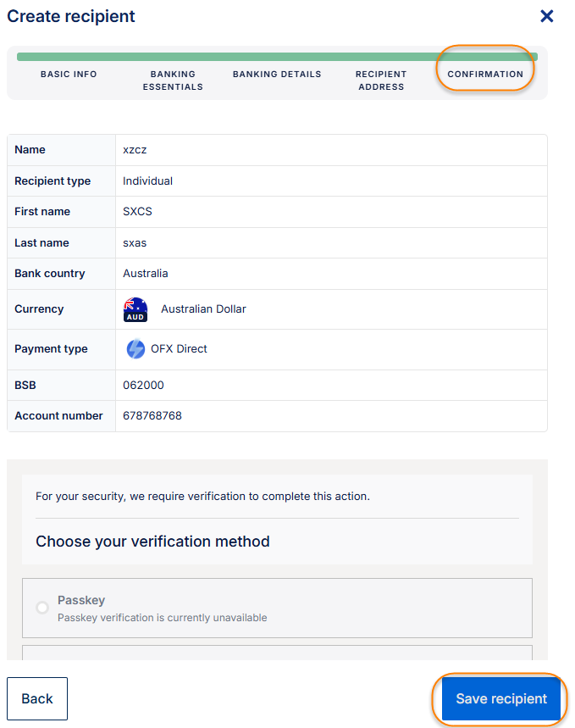575x728 pixels.
Task: Select the Confirmation step
Action: [485, 75]
